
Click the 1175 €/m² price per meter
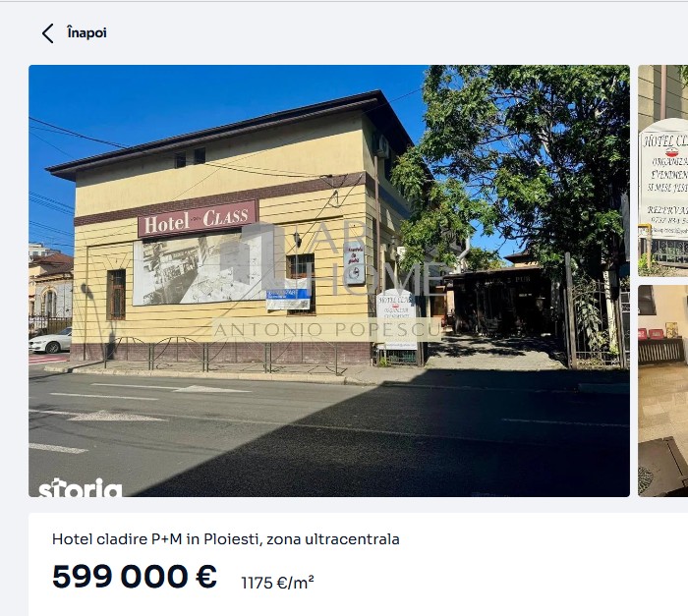point(277,583)
